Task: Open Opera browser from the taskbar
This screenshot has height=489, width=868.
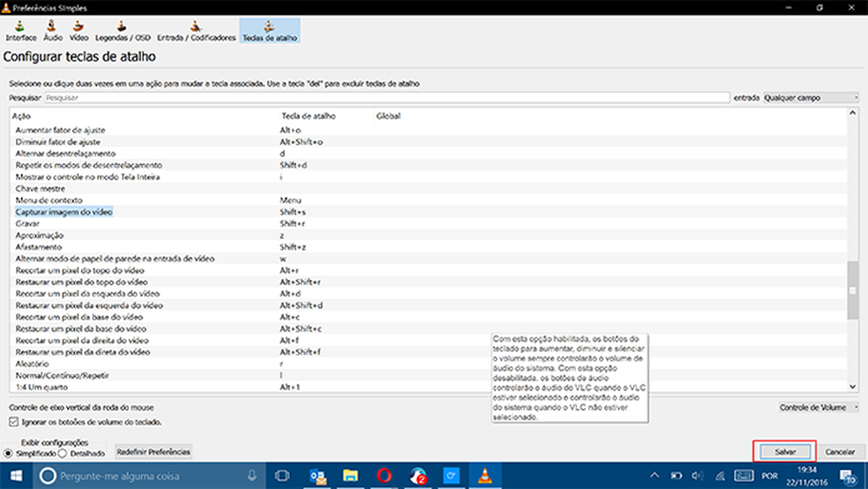Action: 385,477
